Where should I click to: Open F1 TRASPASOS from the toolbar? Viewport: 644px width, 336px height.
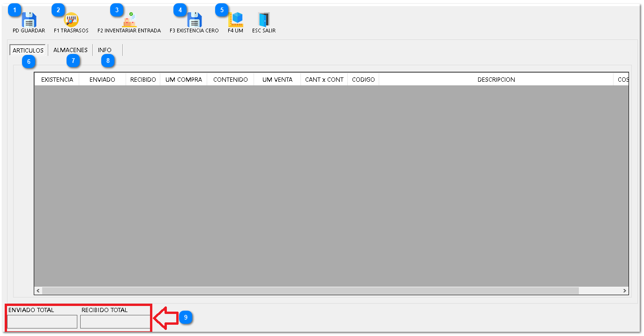(71, 20)
